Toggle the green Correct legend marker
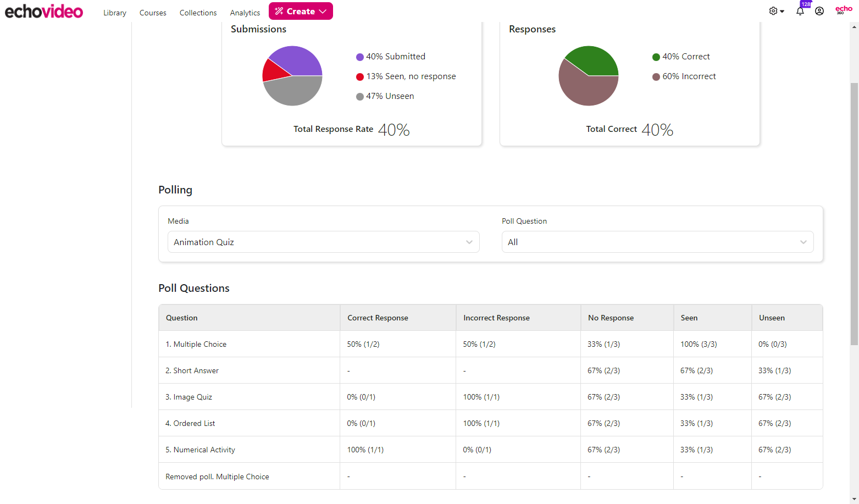The image size is (859, 504). click(656, 57)
